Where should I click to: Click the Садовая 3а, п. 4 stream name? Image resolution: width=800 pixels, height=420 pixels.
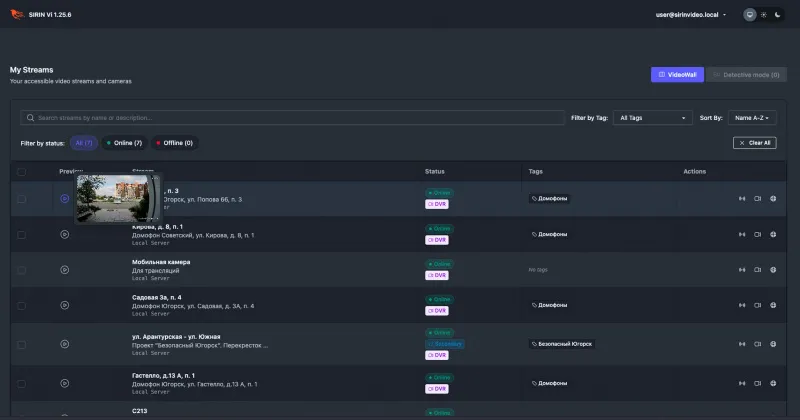157,298
